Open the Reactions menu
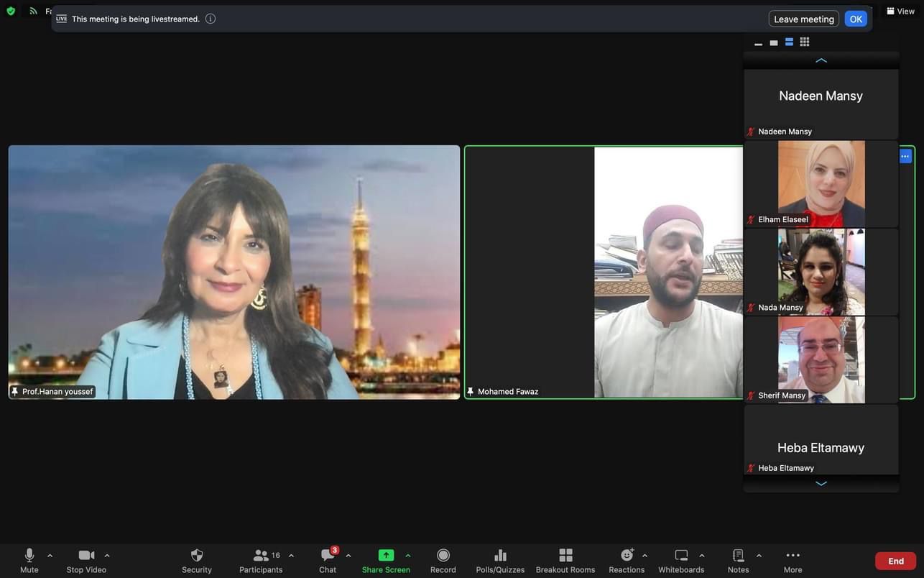This screenshot has width=924, height=578. tap(627, 561)
